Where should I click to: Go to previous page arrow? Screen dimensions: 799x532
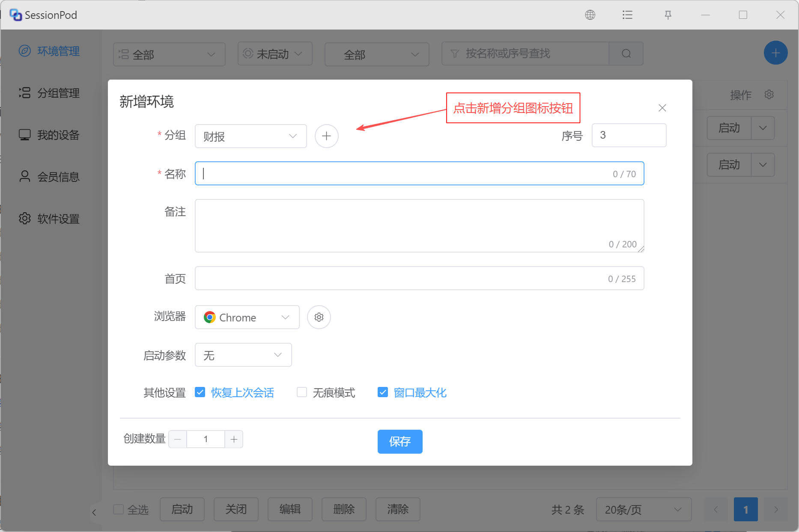[x=716, y=509]
